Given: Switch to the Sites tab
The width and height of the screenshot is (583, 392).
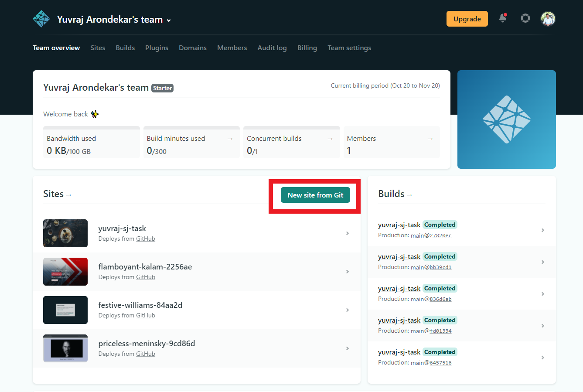Looking at the screenshot, I should click(x=97, y=48).
